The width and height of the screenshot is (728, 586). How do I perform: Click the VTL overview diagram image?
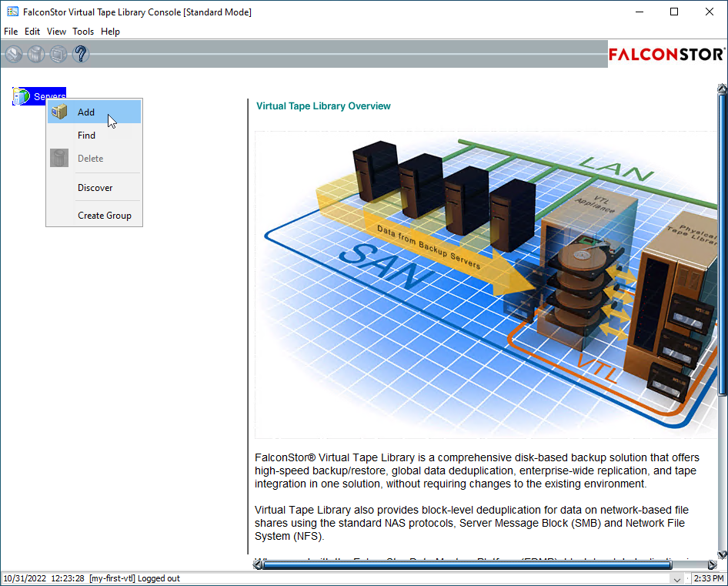(486, 284)
